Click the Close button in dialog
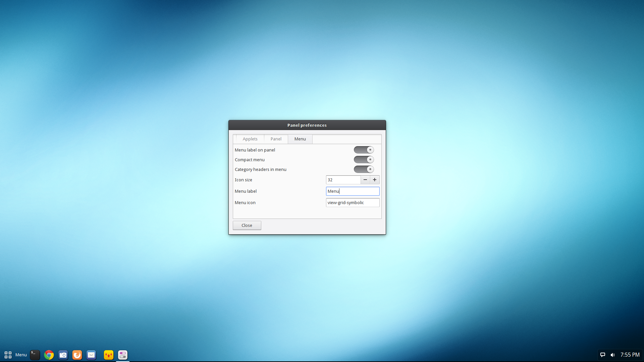This screenshot has height=362, width=644. pyautogui.click(x=247, y=225)
